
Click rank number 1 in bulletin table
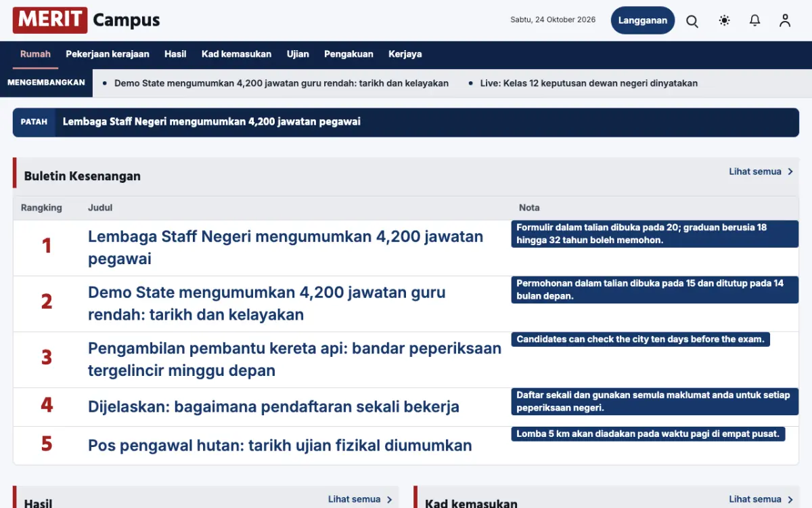click(x=47, y=246)
